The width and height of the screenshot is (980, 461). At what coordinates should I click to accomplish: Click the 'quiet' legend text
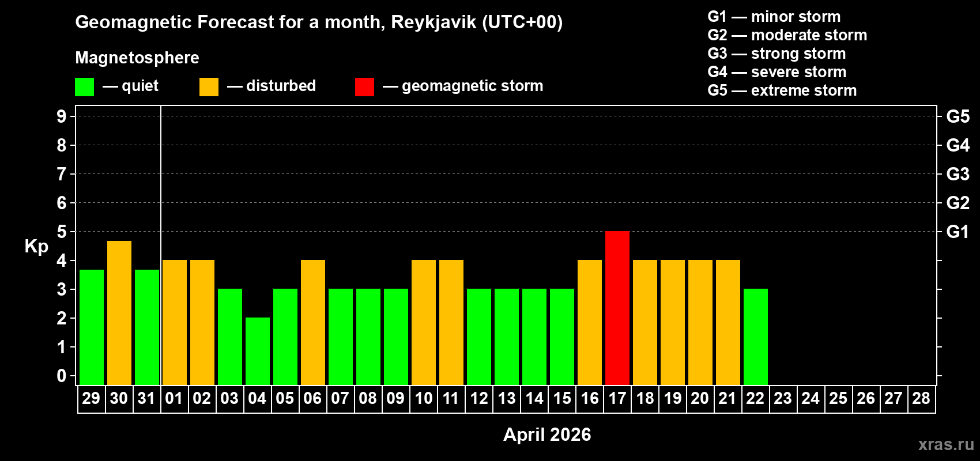[x=140, y=86]
